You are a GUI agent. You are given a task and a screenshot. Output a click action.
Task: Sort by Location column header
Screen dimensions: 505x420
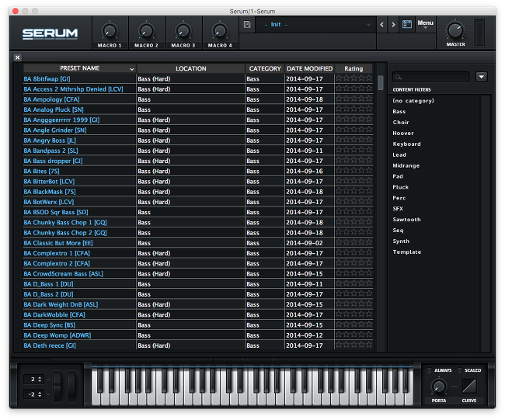click(190, 68)
